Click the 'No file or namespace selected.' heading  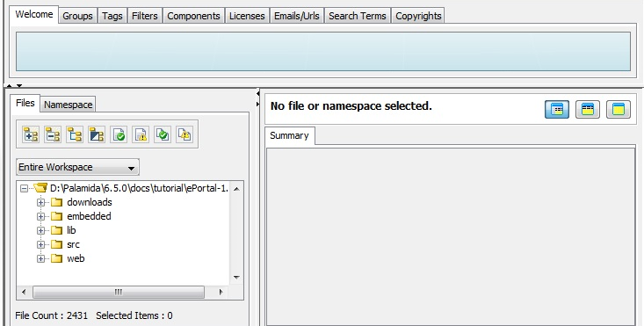pos(351,106)
